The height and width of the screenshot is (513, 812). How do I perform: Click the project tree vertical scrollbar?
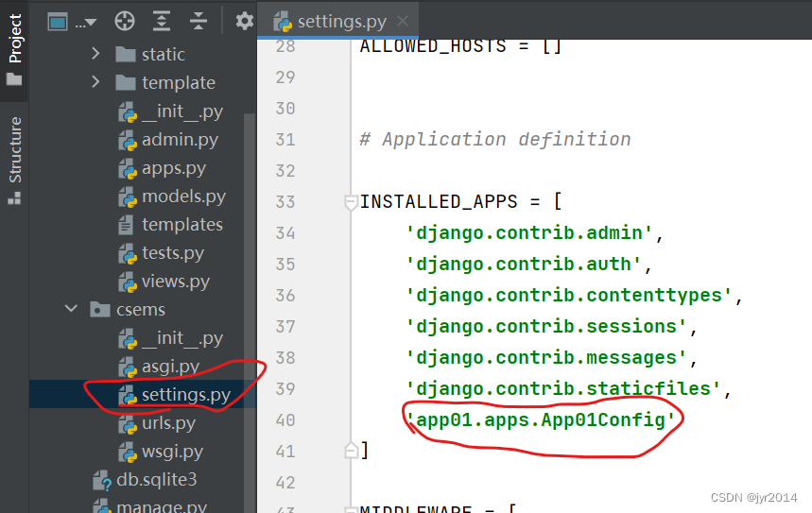pyautogui.click(x=250, y=311)
